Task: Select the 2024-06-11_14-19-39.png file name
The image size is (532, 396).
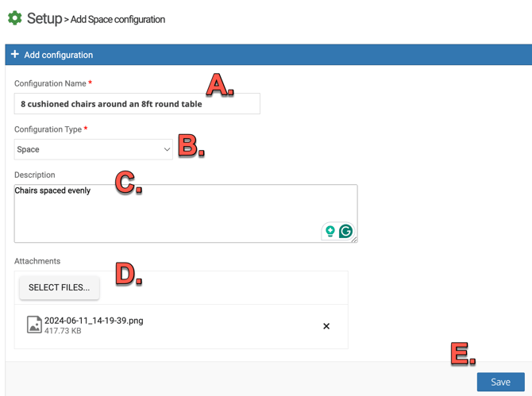Action: tap(94, 321)
